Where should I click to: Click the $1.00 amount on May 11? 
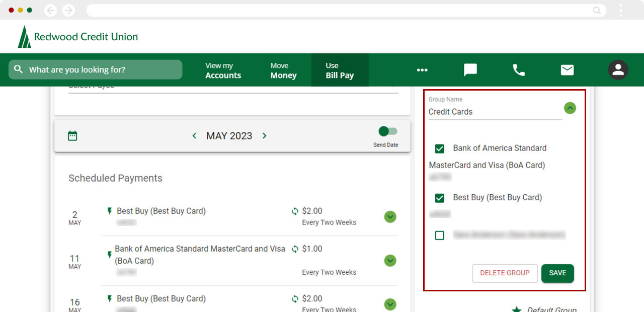tap(312, 249)
